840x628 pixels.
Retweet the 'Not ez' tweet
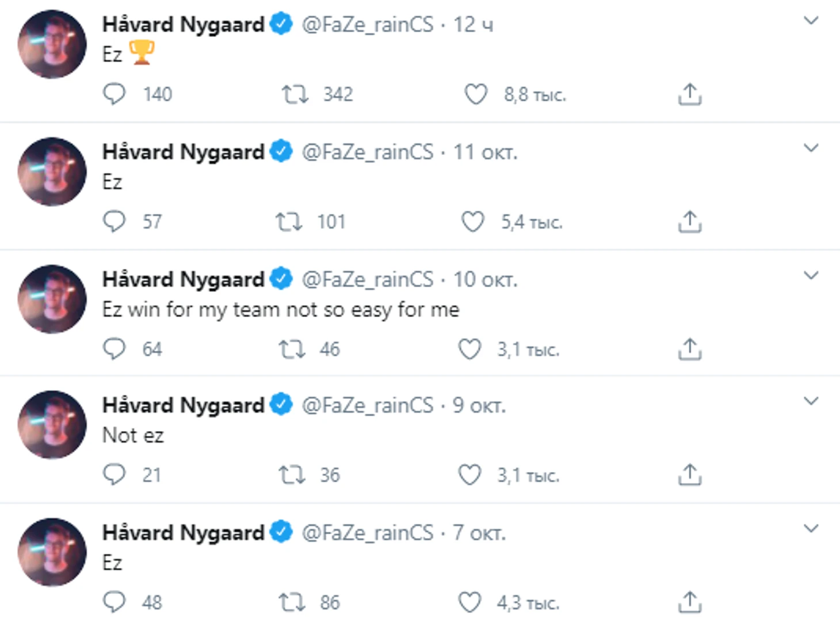click(x=292, y=475)
